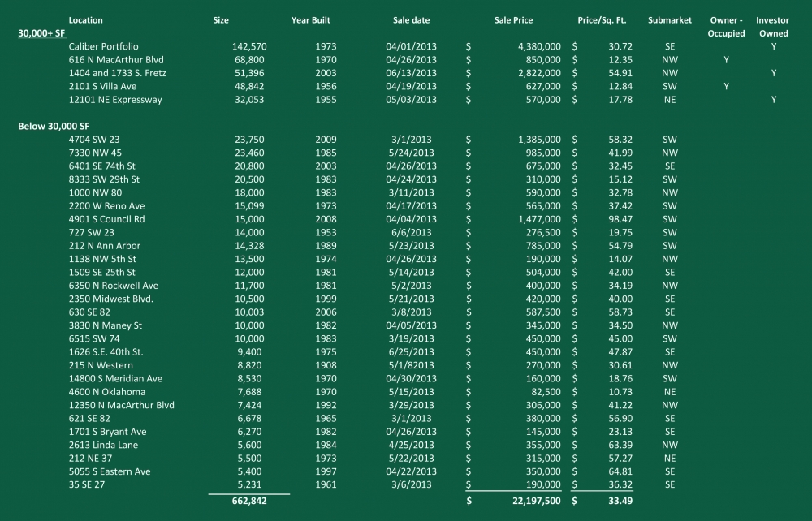Select the 14800 S Meridian Ave cell
Screen dimensions: 812x521
115,379
